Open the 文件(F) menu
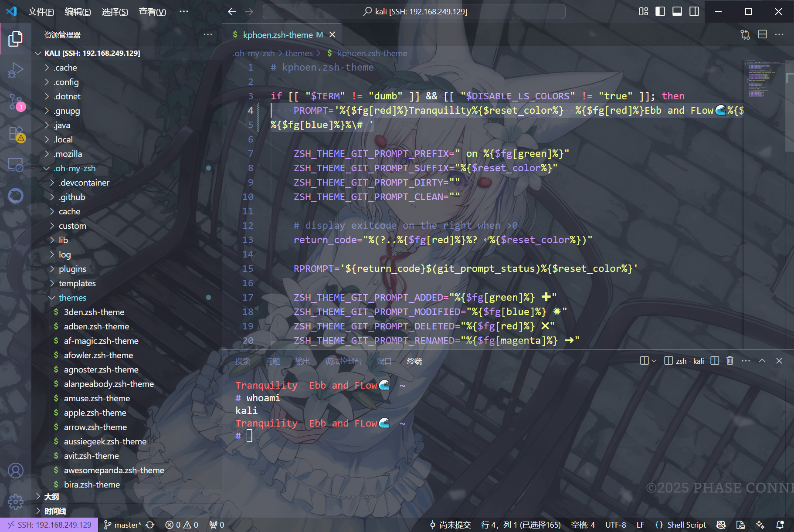 click(x=41, y=12)
